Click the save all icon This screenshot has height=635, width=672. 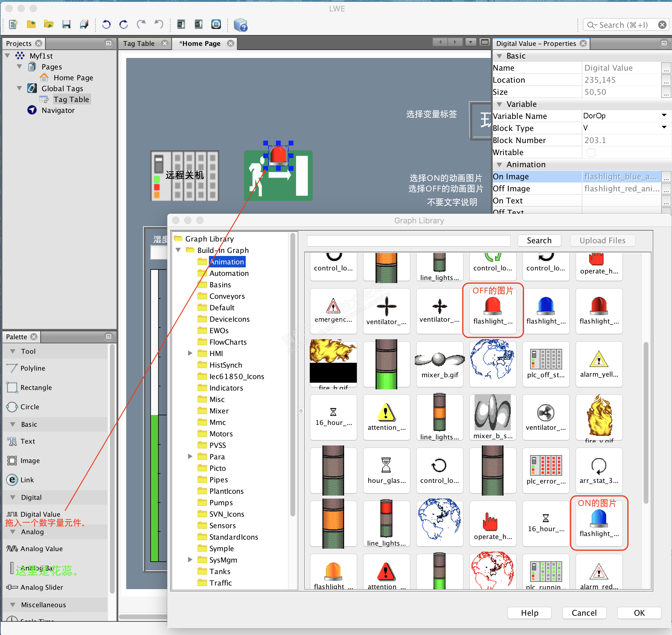tap(84, 24)
